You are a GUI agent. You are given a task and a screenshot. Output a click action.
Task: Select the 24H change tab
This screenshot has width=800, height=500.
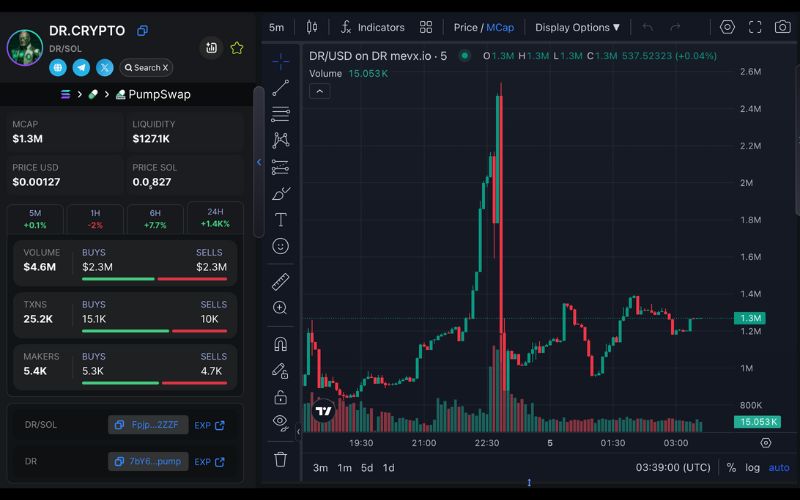(x=215, y=218)
